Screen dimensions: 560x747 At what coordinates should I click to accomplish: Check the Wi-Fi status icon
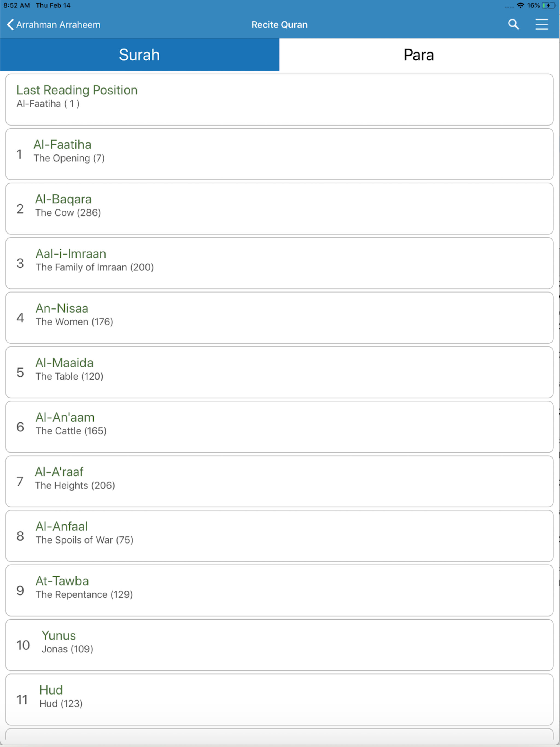[x=520, y=5]
